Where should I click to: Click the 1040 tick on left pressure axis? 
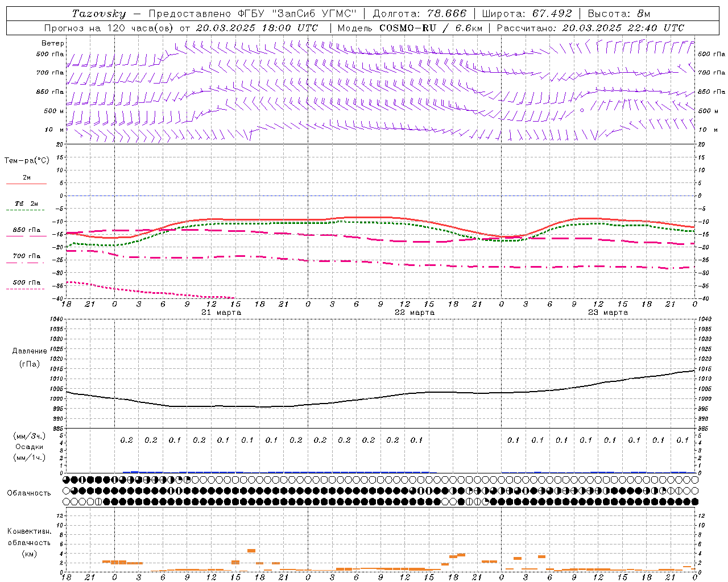click(x=56, y=319)
